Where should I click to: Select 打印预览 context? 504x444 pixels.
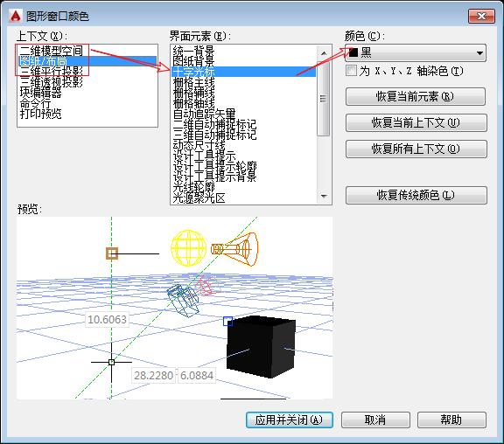click(x=40, y=114)
